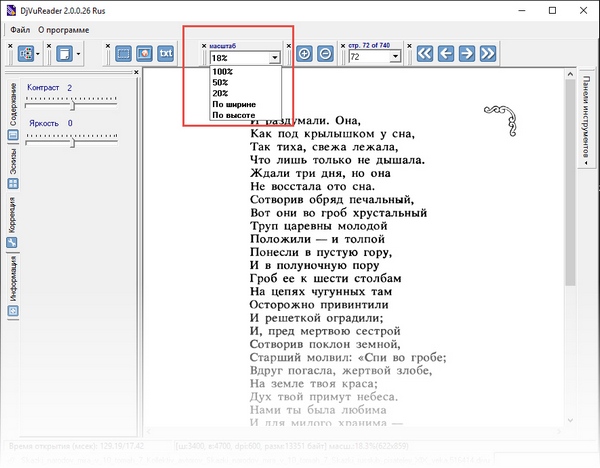Click the image copy tool icon

coord(144,54)
